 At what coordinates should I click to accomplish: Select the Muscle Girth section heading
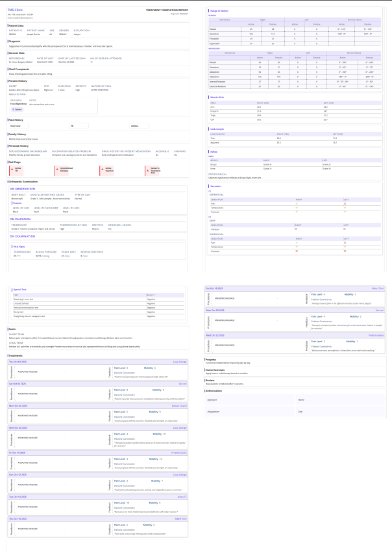point(217,97)
